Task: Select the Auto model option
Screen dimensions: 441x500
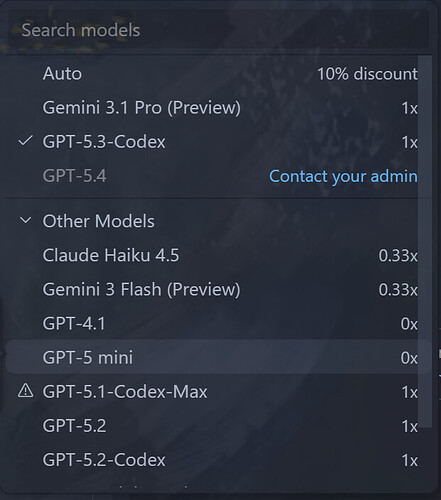Action: pos(218,74)
